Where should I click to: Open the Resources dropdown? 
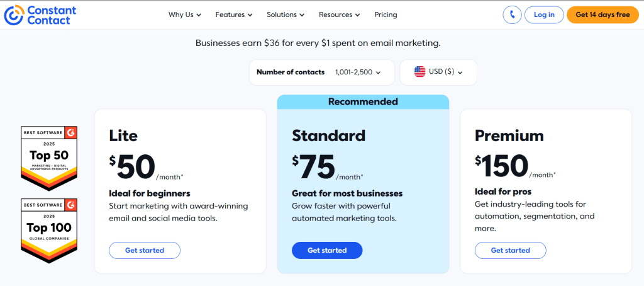340,14
